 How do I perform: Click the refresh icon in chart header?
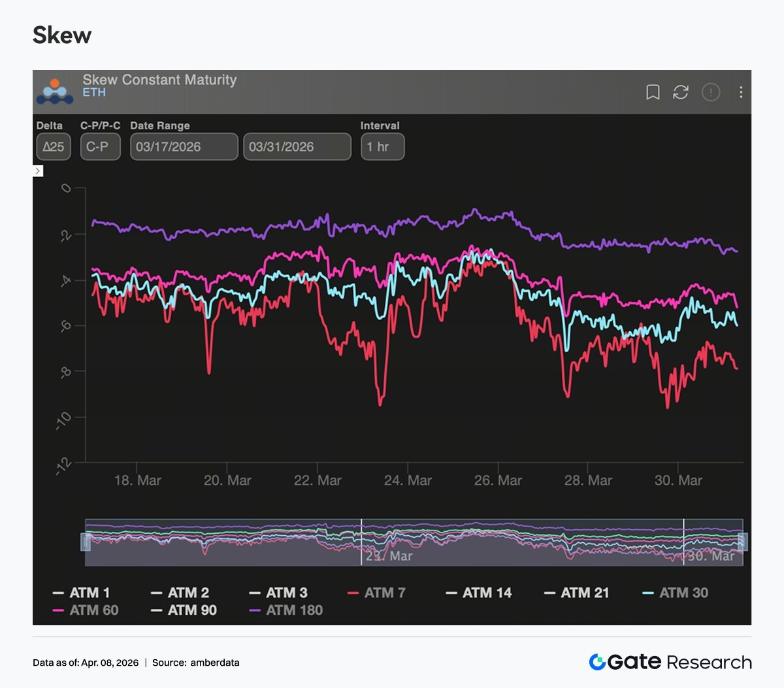point(681,92)
